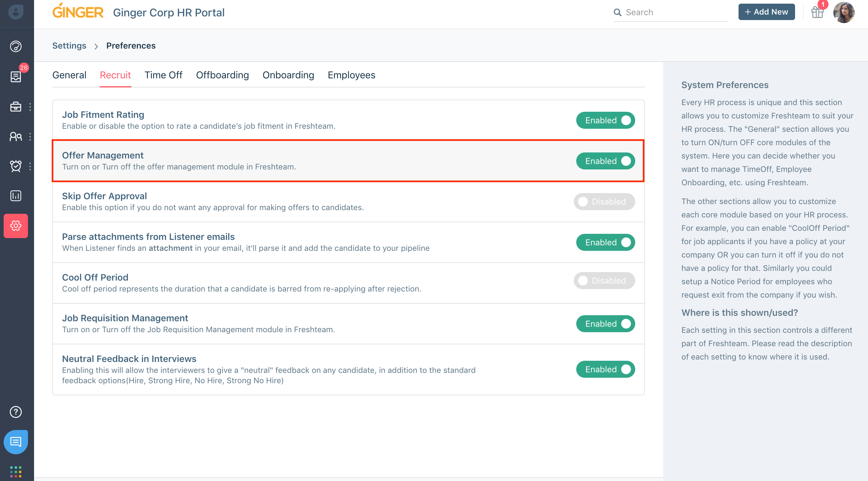Screen dimensions: 868x481
Task: Click the Preferences breadcrumb text
Action: click(x=131, y=46)
